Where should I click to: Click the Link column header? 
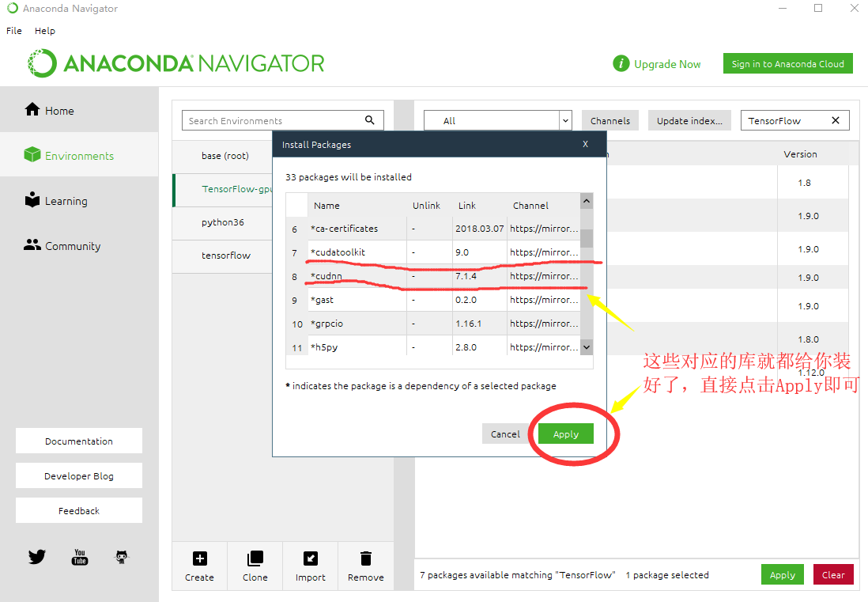(x=466, y=206)
